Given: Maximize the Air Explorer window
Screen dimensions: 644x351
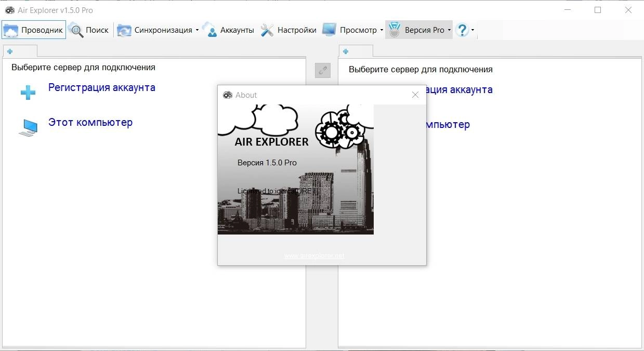Looking at the screenshot, I should tap(598, 10).
